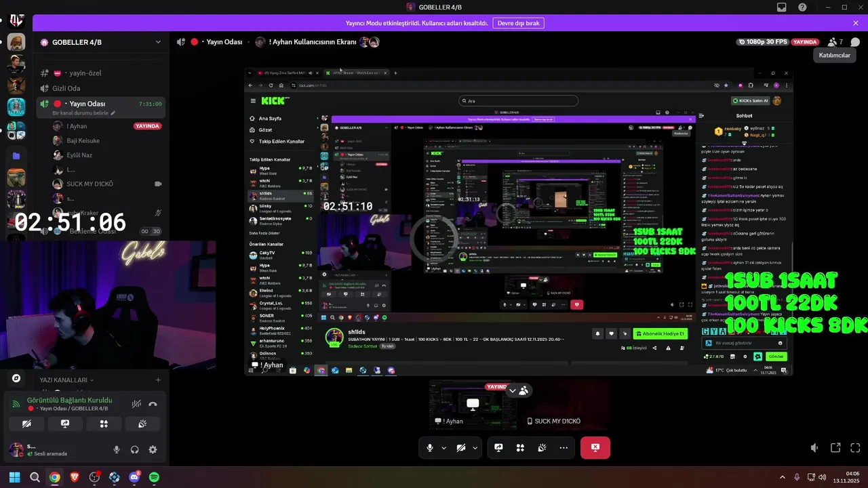Turn on camera in left connection panel
The width and height of the screenshot is (868, 488).
click(26, 424)
